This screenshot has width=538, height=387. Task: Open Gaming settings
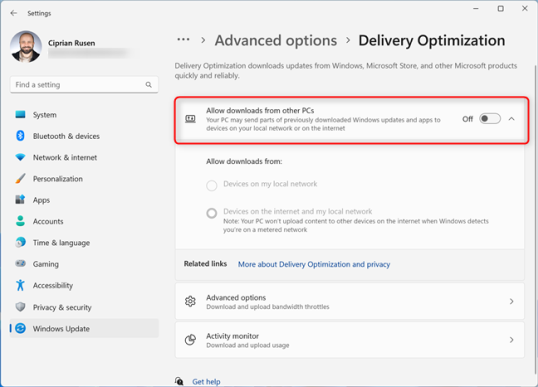pyautogui.click(x=84, y=263)
